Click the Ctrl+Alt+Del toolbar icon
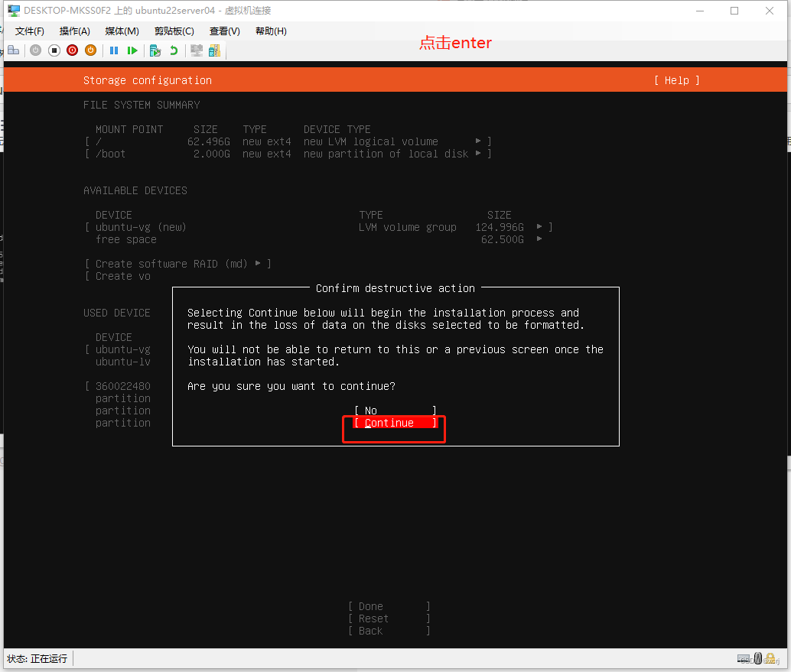 (x=12, y=50)
